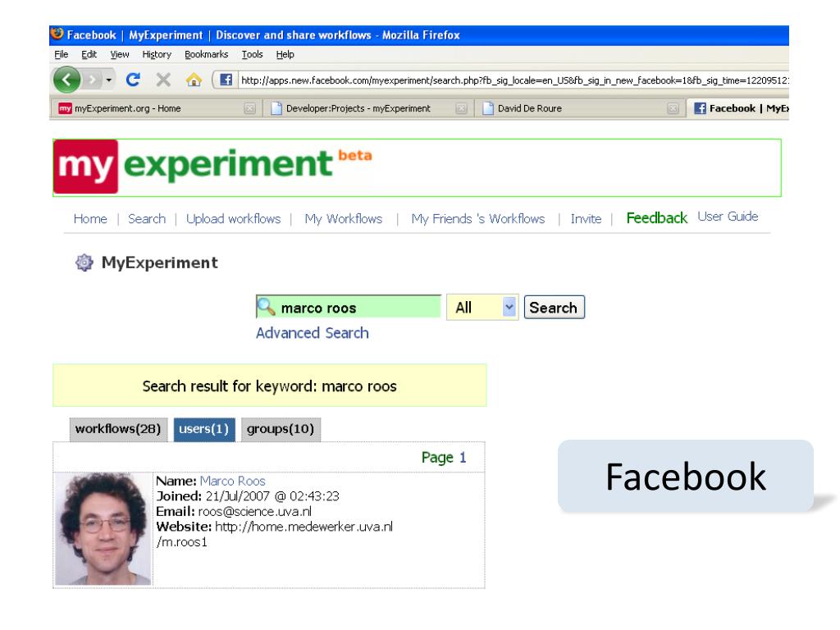Focus the URL address field
The image size is (840, 630).
[x=513, y=80]
